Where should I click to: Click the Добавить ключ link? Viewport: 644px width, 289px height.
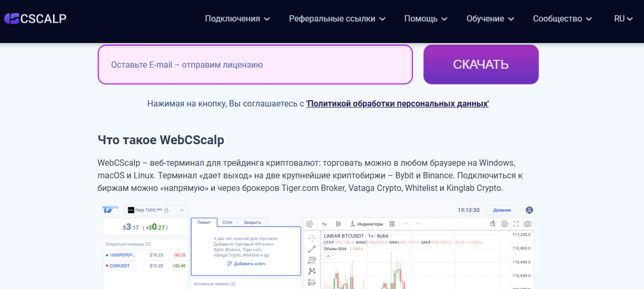coord(246,264)
